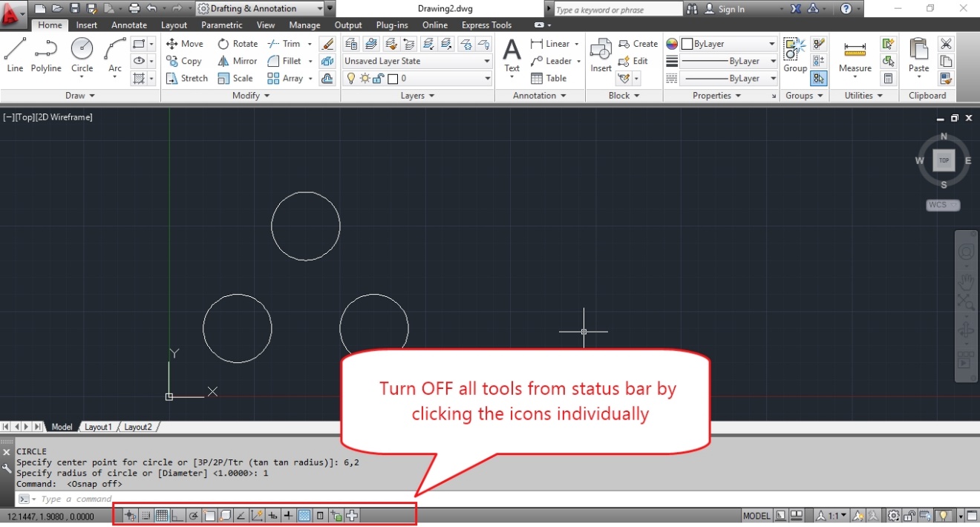The image size is (980, 527).
Task: Enable Polar Tracking
Action: [x=194, y=514]
